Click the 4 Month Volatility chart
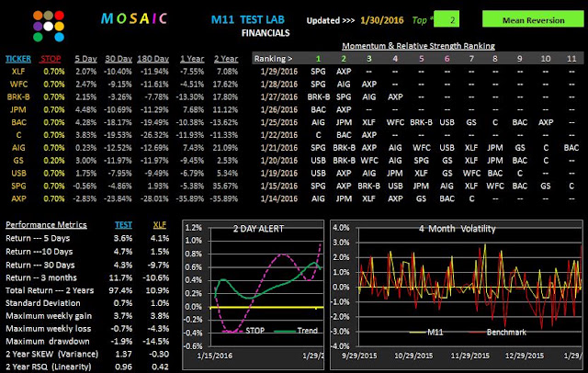 click(x=457, y=295)
